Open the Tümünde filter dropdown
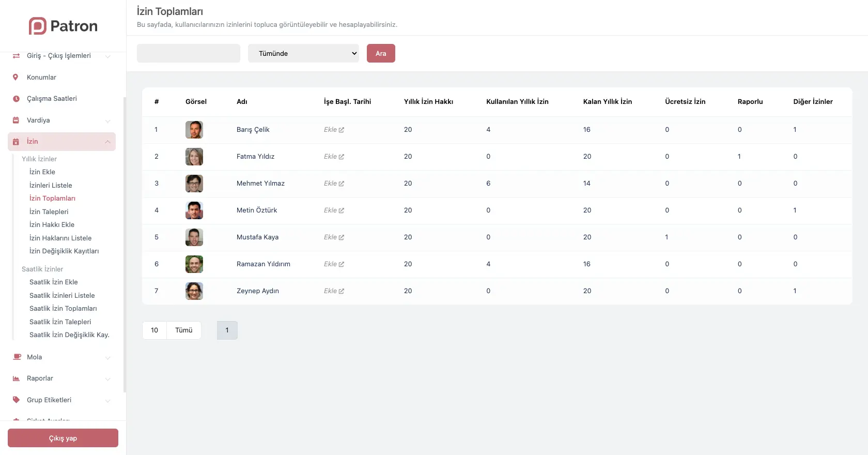This screenshot has height=455, width=868. [303, 53]
